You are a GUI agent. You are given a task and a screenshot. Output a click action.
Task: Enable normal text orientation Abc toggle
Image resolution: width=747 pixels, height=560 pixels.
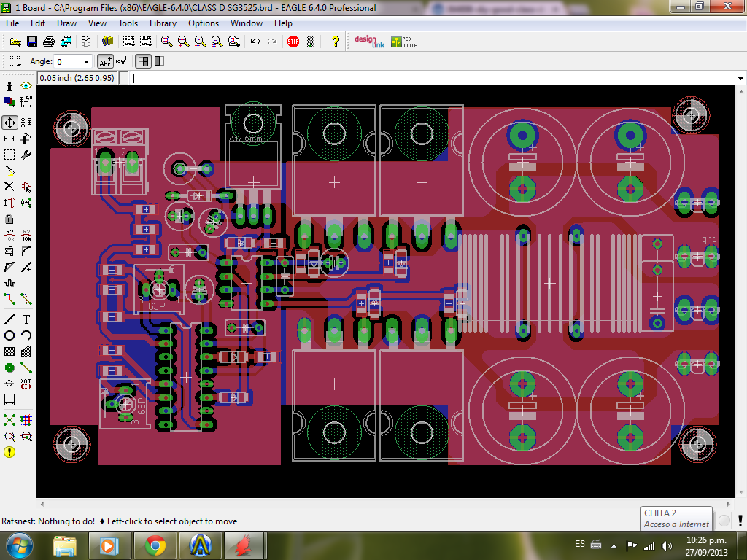(105, 61)
